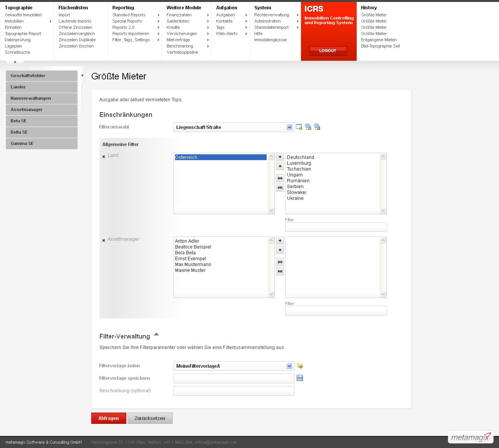The image size is (499, 448).
Task: Expand the Benchmarking submenu
Action: (208, 46)
